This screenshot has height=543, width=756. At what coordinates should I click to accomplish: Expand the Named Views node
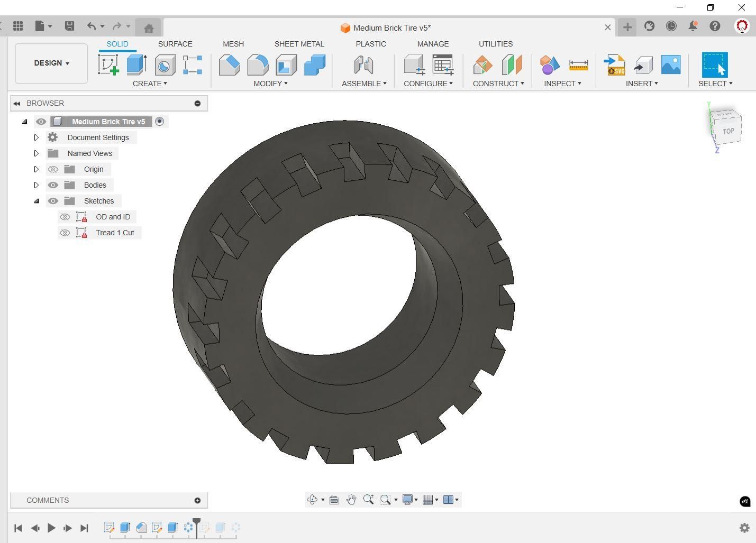(36, 153)
